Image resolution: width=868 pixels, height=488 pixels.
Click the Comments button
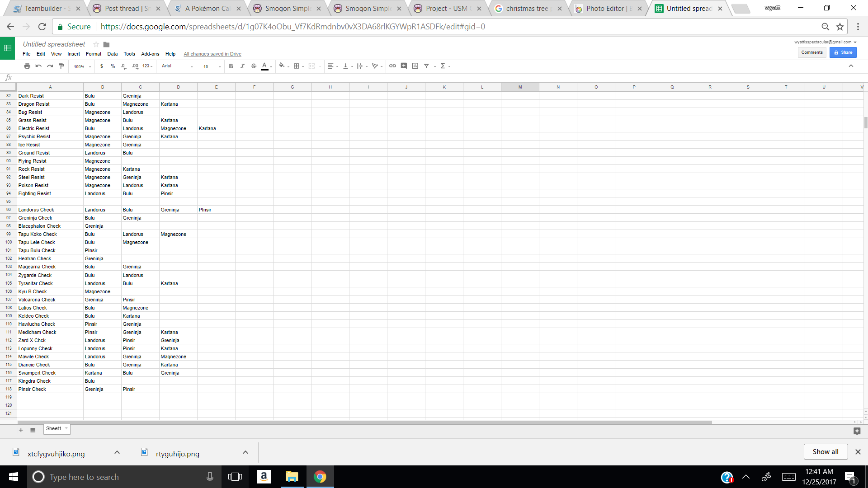pos(812,52)
